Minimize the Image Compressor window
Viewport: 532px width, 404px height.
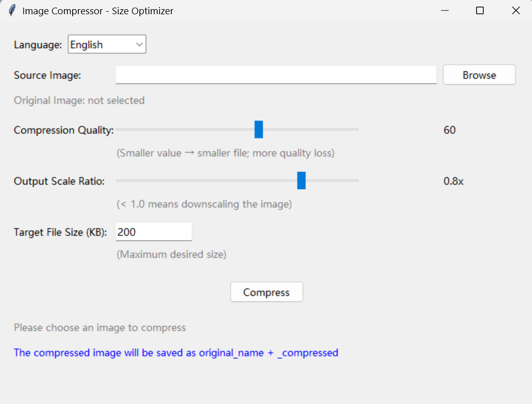tap(445, 11)
